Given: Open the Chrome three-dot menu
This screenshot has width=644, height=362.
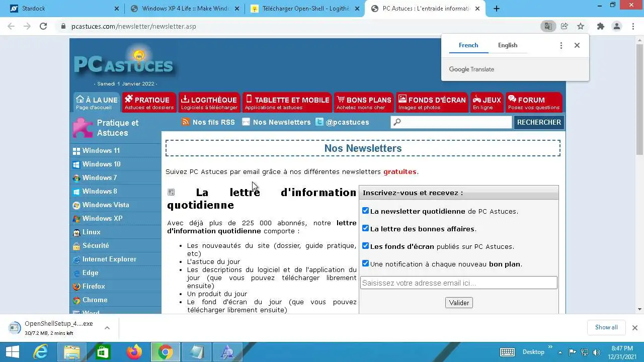Looking at the screenshot, I should (633, 26).
